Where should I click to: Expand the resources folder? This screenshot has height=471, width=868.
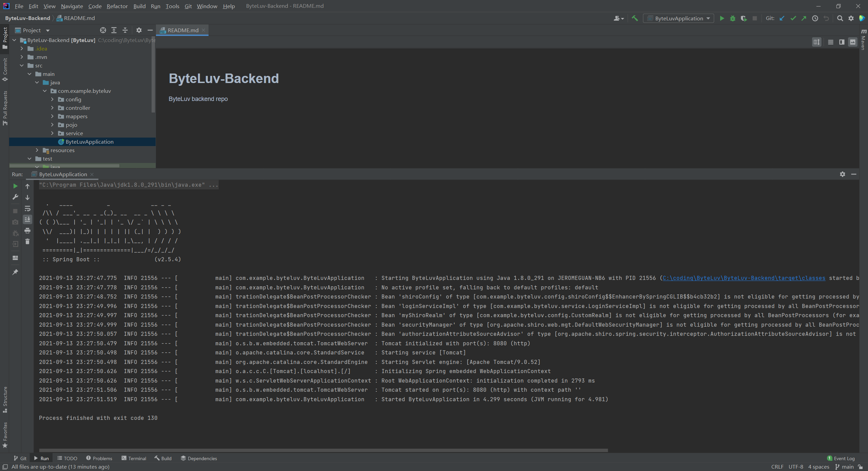(x=37, y=150)
